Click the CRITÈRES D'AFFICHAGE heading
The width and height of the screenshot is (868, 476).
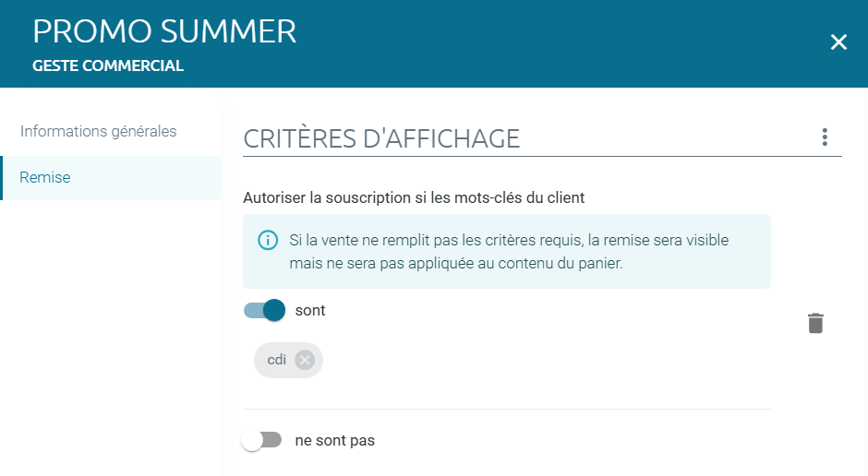coord(381,138)
